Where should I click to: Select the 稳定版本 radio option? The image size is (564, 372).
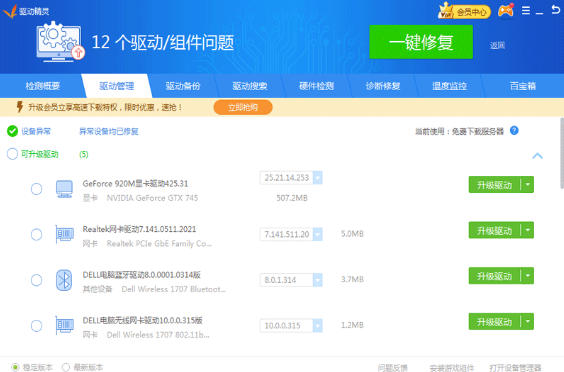15,367
